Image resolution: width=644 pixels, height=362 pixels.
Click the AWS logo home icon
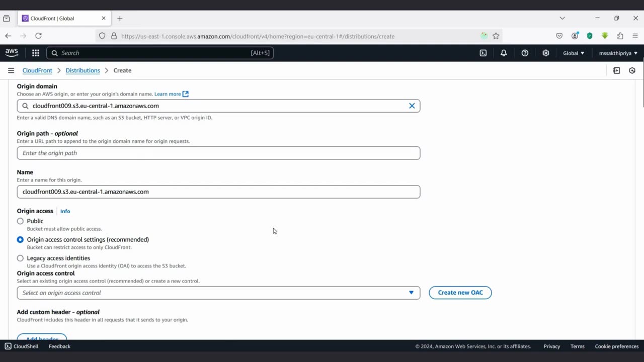click(x=12, y=53)
